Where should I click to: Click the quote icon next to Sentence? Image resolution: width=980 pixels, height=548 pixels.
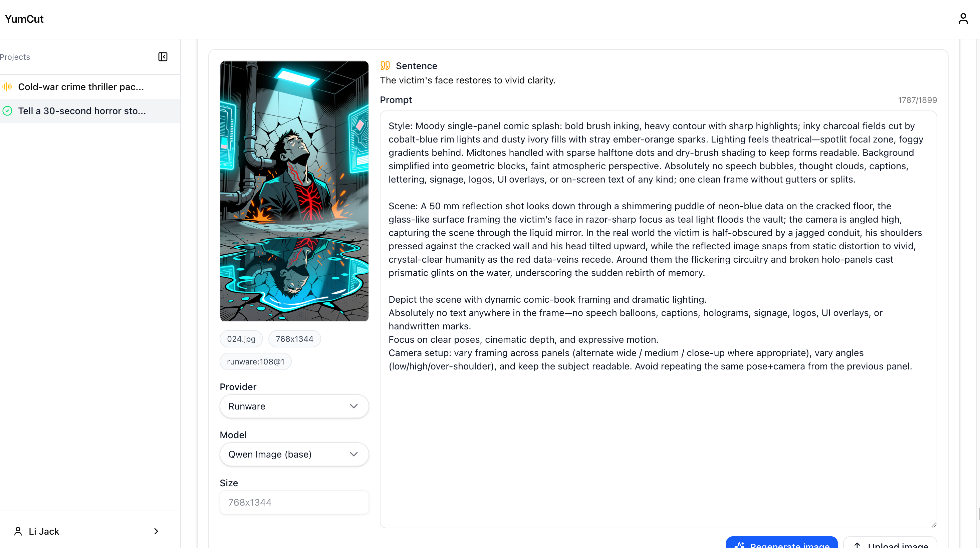(x=385, y=66)
